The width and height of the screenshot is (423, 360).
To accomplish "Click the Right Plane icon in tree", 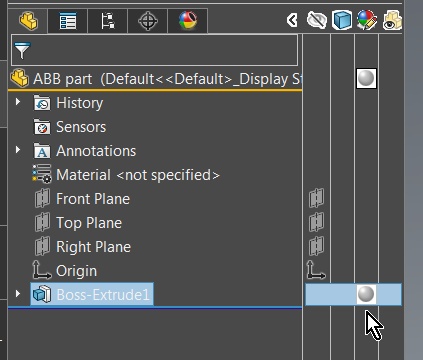I will 43,246.
